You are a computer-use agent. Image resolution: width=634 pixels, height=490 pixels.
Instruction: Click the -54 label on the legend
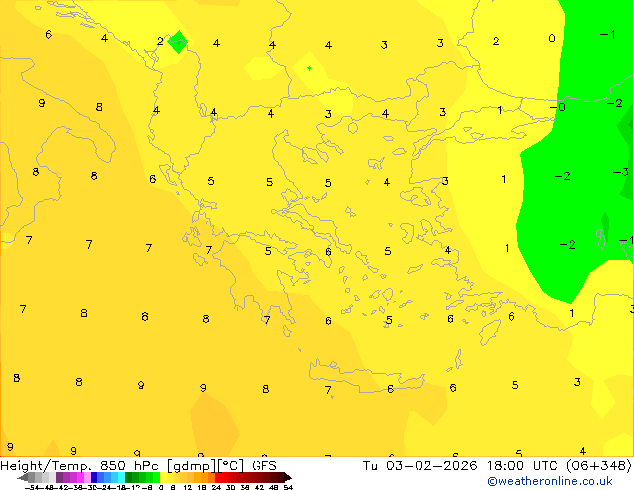click(x=33, y=487)
